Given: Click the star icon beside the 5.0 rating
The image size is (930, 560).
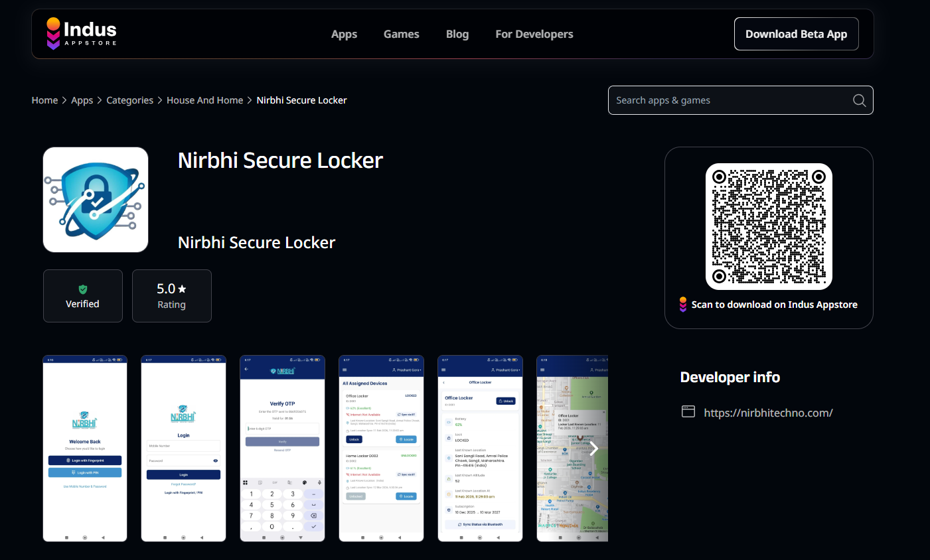Looking at the screenshot, I should point(182,289).
